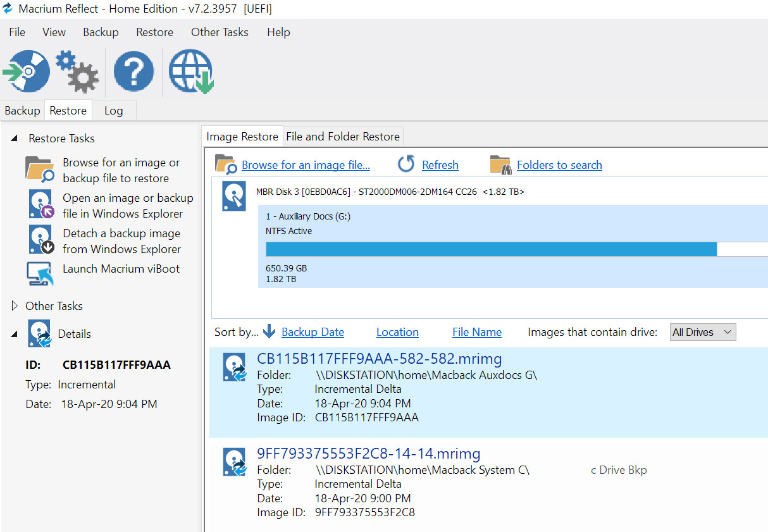The height and width of the screenshot is (532, 768).
Task: Click the Macback Auxdocs G folder path
Action: pyautogui.click(x=426, y=375)
